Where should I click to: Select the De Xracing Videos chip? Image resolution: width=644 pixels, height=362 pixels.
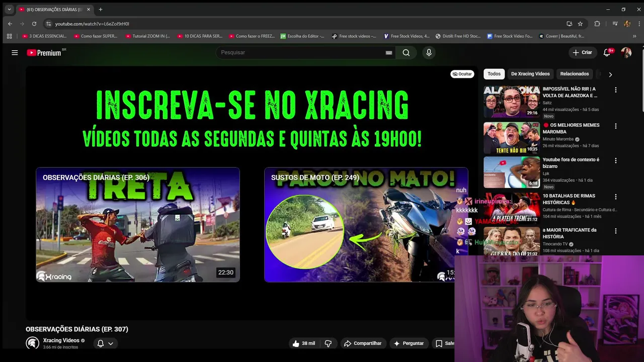coord(530,74)
